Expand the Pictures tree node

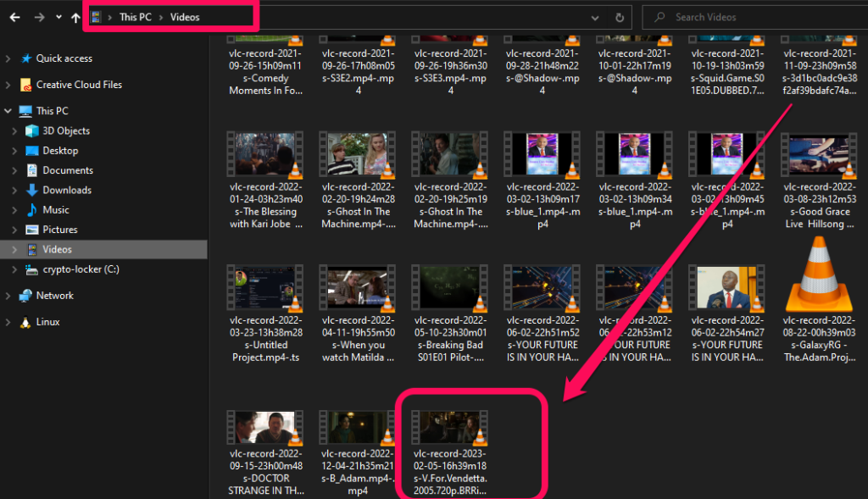pos(14,230)
